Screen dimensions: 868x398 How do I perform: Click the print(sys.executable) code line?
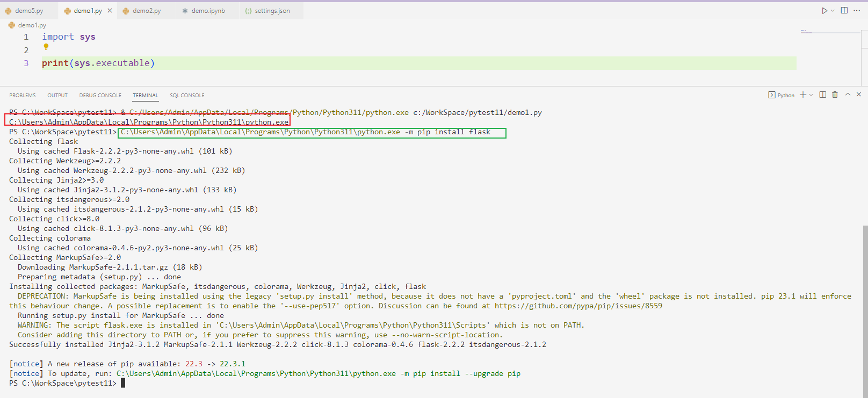coord(98,63)
